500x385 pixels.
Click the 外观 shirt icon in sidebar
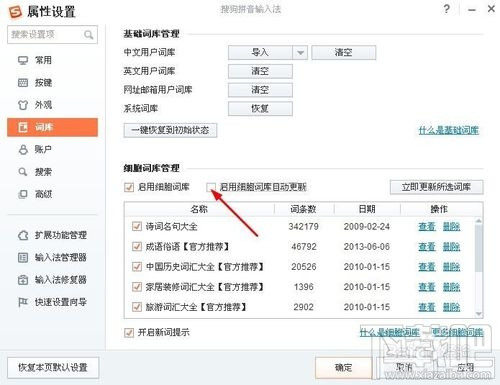pos(23,105)
